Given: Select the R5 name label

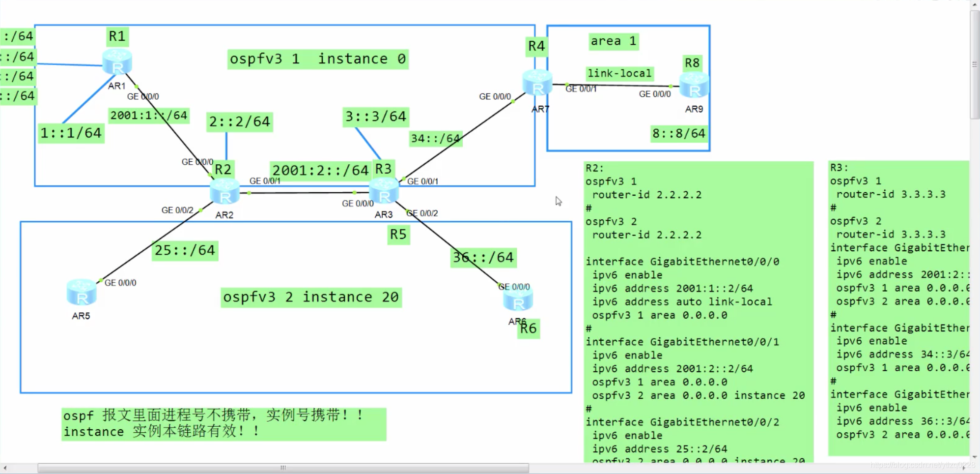Looking at the screenshot, I should [x=398, y=235].
